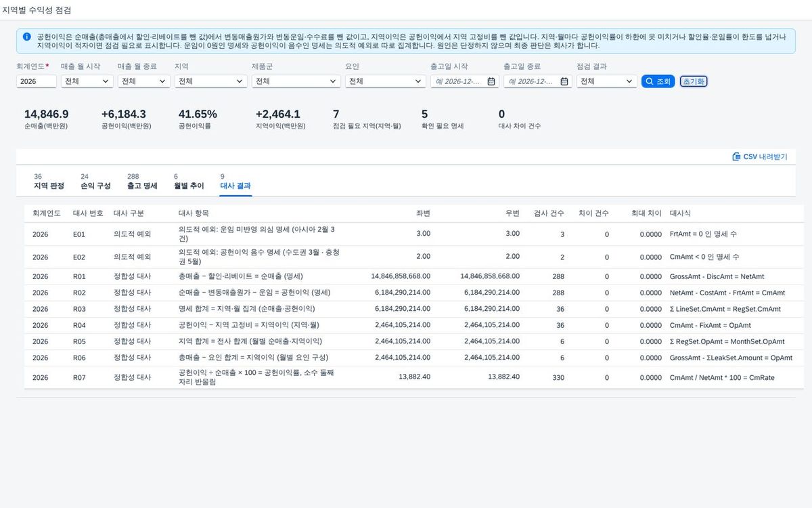Click the 검사 건수 column header
This screenshot has height=508, width=812.
click(x=549, y=213)
